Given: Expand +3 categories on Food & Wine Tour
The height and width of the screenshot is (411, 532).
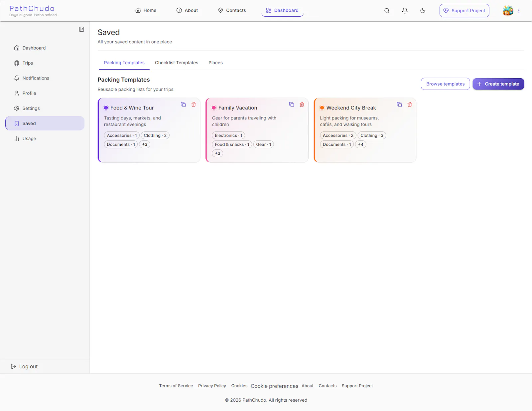Looking at the screenshot, I should point(145,144).
